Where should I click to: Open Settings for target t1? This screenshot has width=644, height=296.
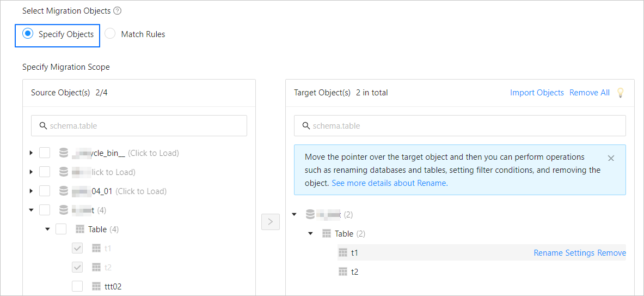tap(580, 253)
